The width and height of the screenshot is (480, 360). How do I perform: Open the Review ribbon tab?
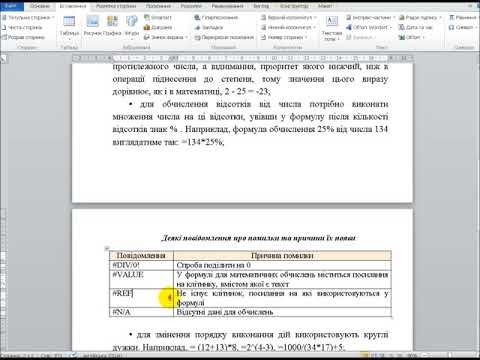pos(227,6)
